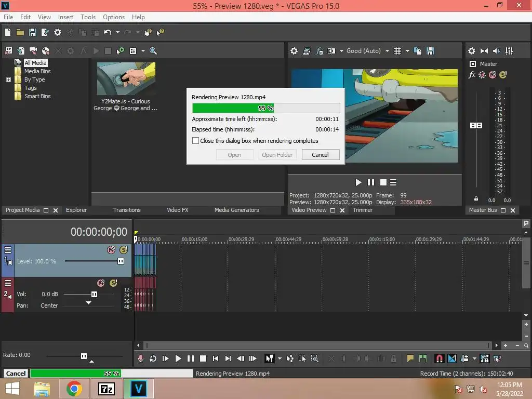Click the New project icon
The height and width of the screenshot is (399, 532).
(8, 32)
